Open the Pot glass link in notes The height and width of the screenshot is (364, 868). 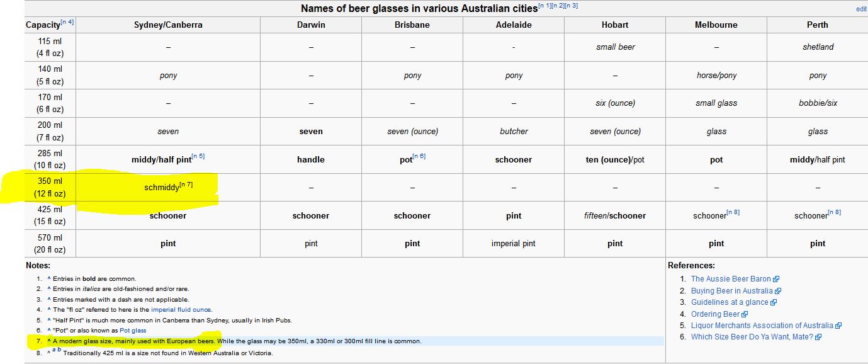tap(133, 331)
